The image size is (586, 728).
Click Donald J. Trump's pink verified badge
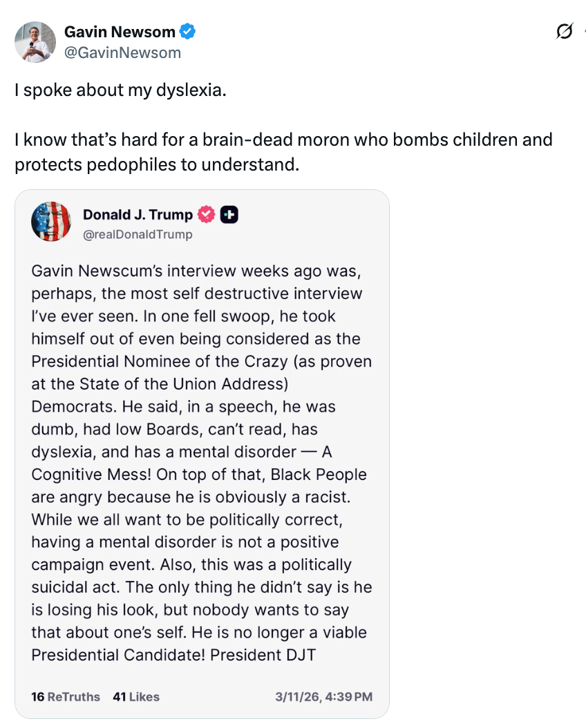tap(205, 214)
